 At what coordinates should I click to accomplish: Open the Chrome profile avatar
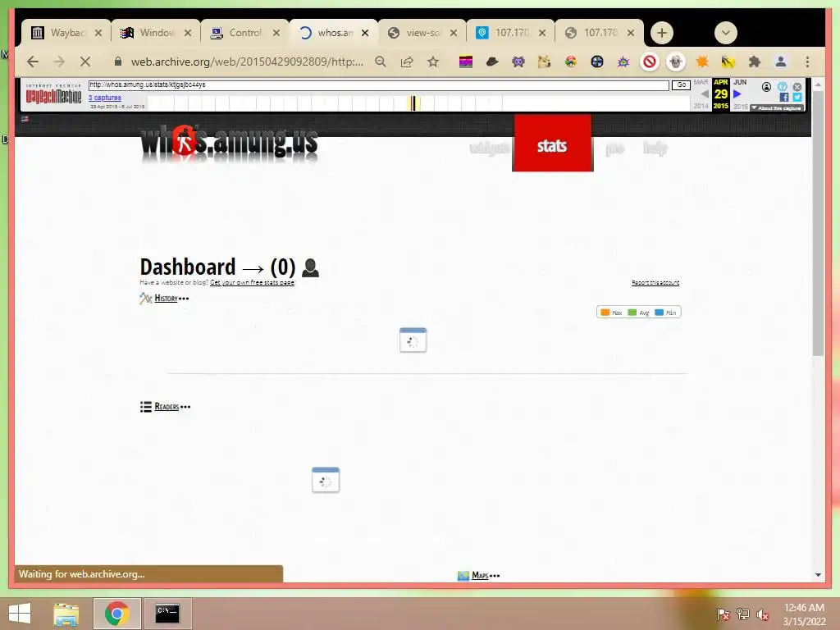[x=781, y=62]
